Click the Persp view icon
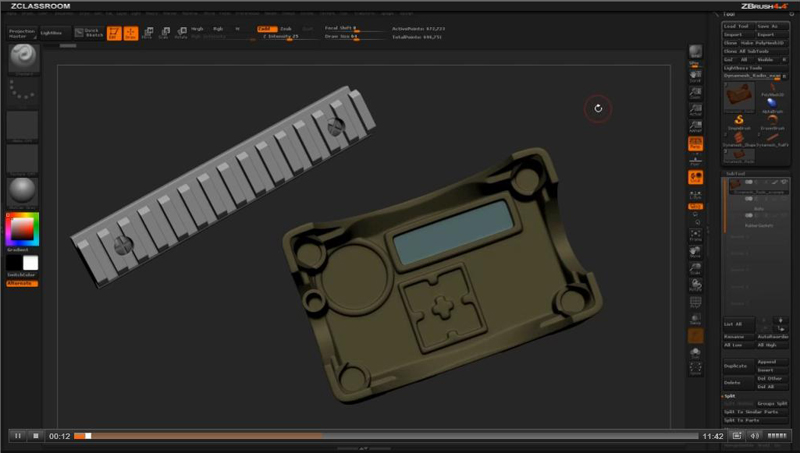 695,144
